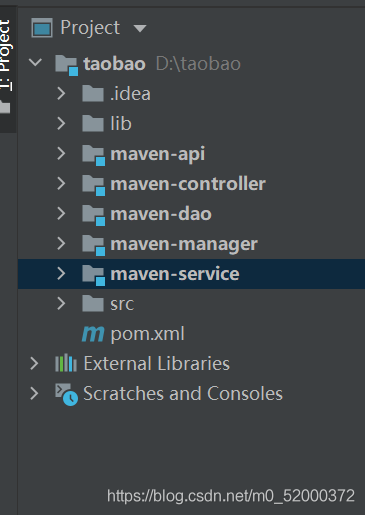Expand the .idea folder chevron

61,94
